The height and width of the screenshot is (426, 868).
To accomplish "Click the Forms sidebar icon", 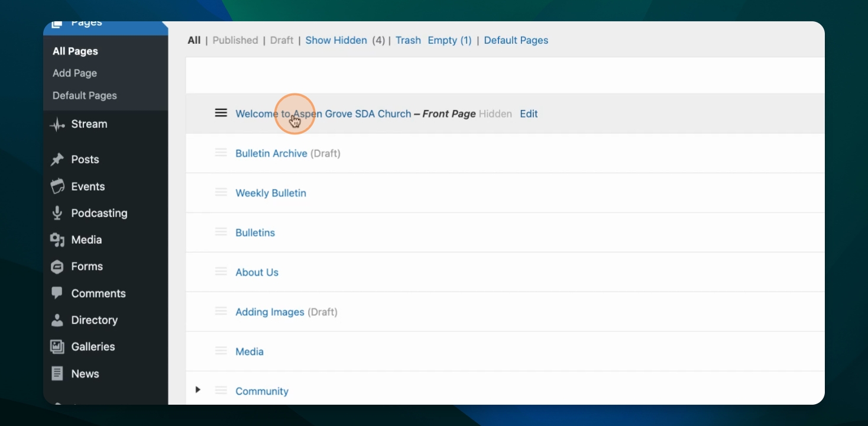I will pos(57,267).
